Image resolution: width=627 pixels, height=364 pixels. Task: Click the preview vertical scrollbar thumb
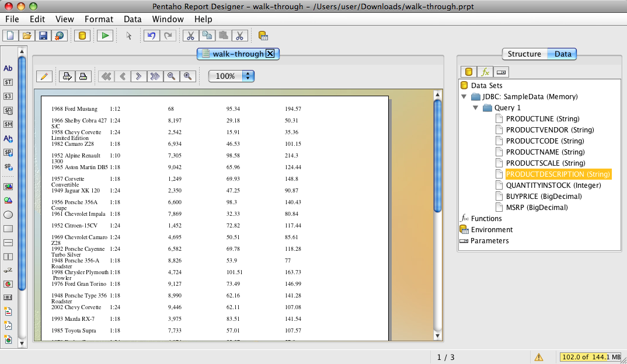tap(437, 156)
